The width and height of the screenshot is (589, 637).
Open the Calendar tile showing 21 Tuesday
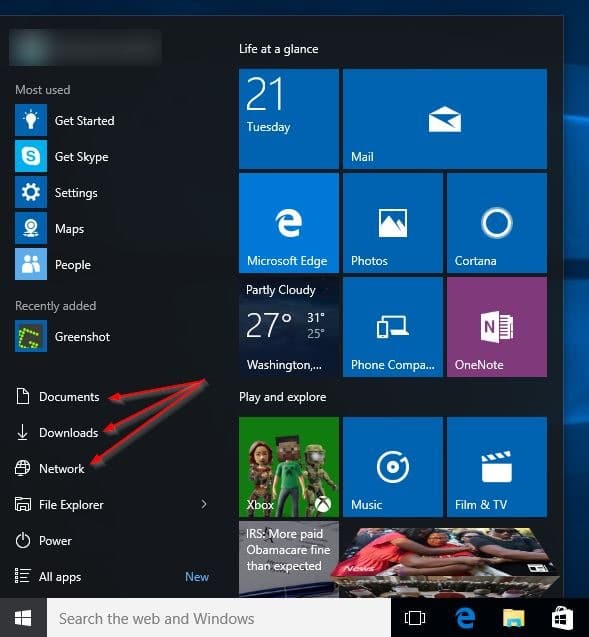289,119
